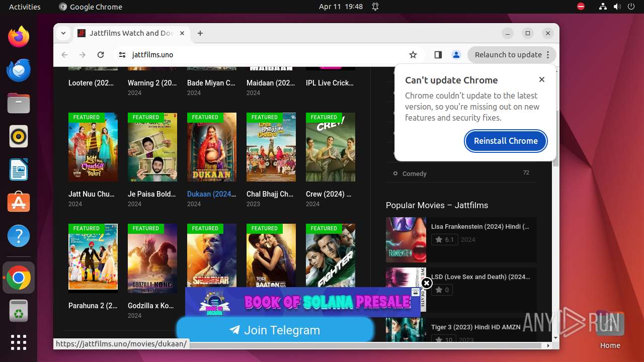
Task: Open the Fighter movie poster
Action: click(x=331, y=255)
